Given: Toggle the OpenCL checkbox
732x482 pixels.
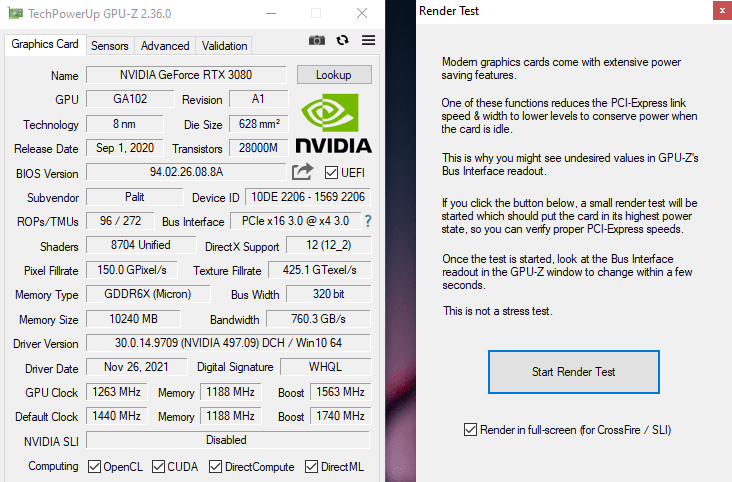Looking at the screenshot, I should tap(94, 466).
